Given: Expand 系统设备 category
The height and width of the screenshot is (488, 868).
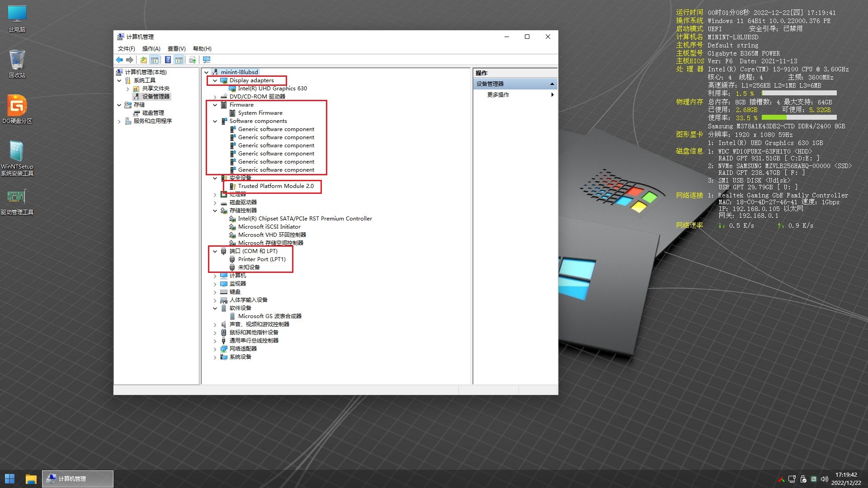Looking at the screenshot, I should 215,357.
